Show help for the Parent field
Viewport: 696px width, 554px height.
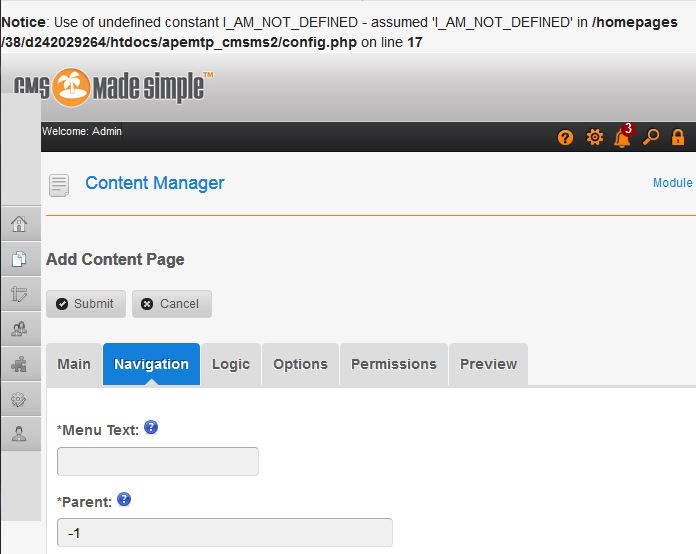coord(124,499)
